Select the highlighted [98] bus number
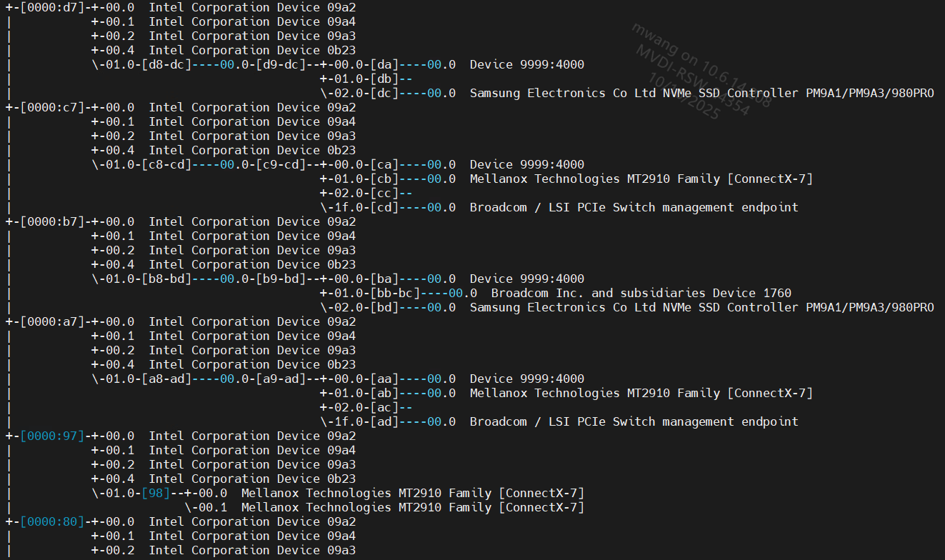This screenshot has width=945, height=560. coord(156,493)
